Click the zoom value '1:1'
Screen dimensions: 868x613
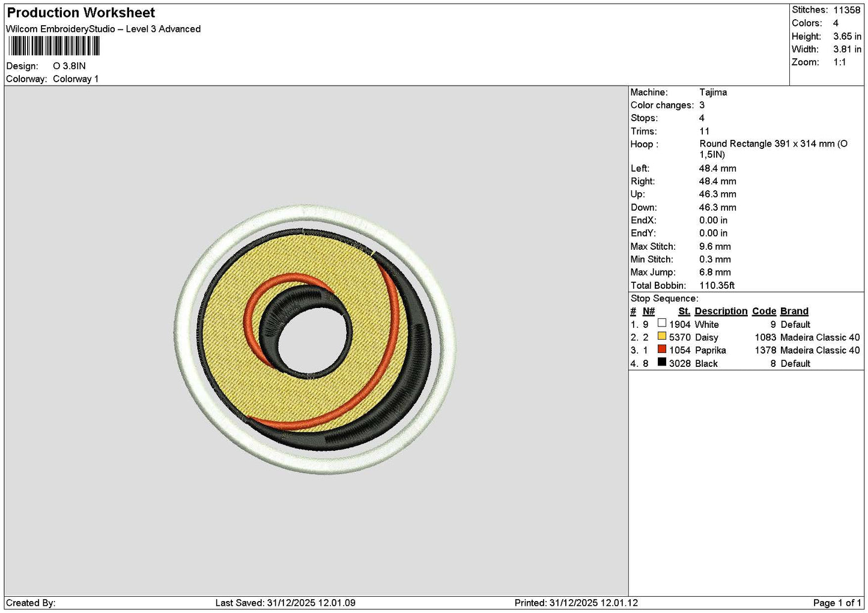(839, 62)
